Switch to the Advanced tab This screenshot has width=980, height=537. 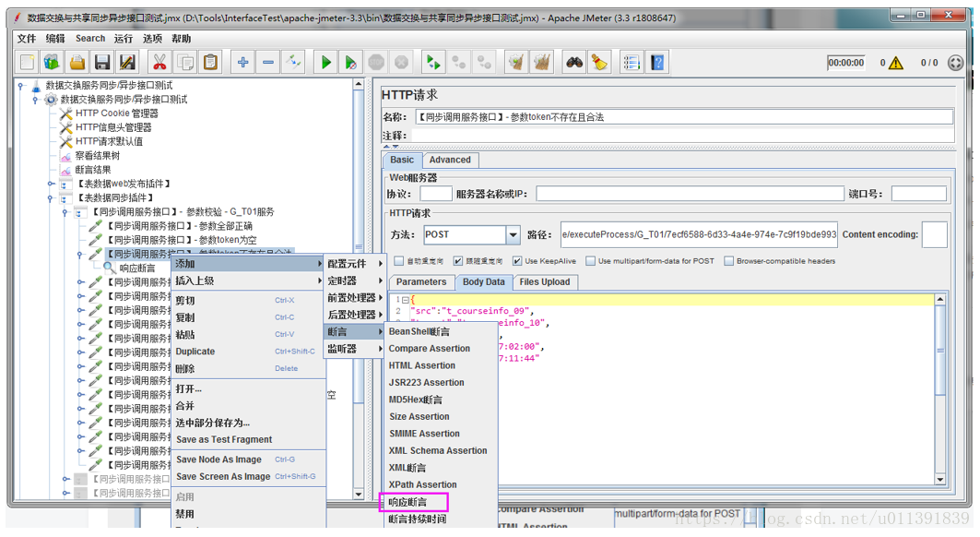450,161
